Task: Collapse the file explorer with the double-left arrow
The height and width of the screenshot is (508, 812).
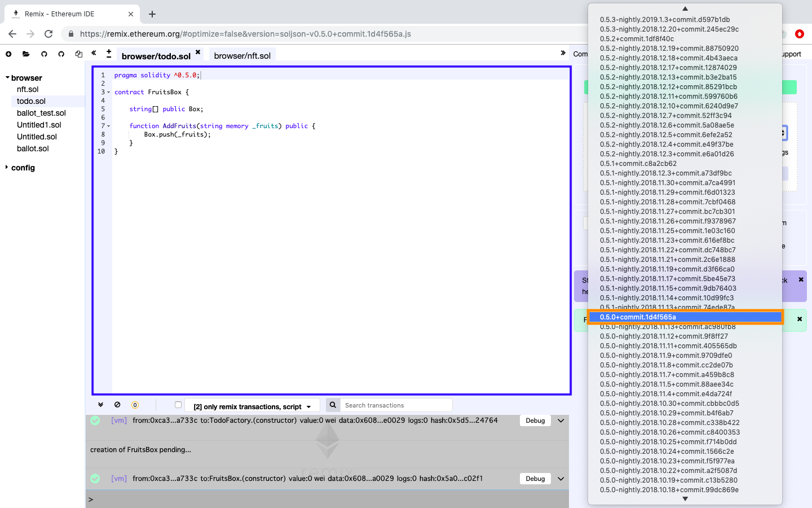Action: tap(94, 53)
